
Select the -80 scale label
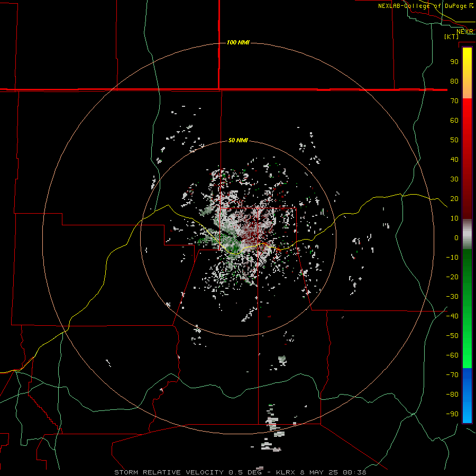(x=452, y=395)
